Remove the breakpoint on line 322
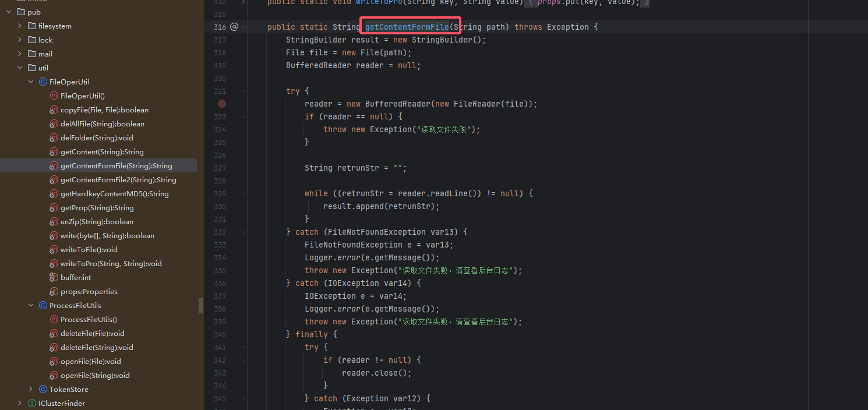The height and width of the screenshot is (410, 868). [x=222, y=104]
